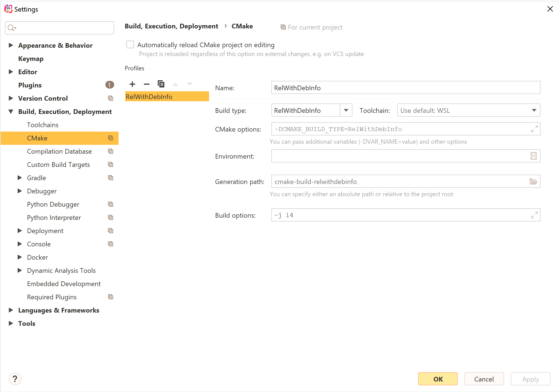This screenshot has width=559, height=392.
Task: Collapse Build, Execution, Deployment section
Action: tap(11, 111)
